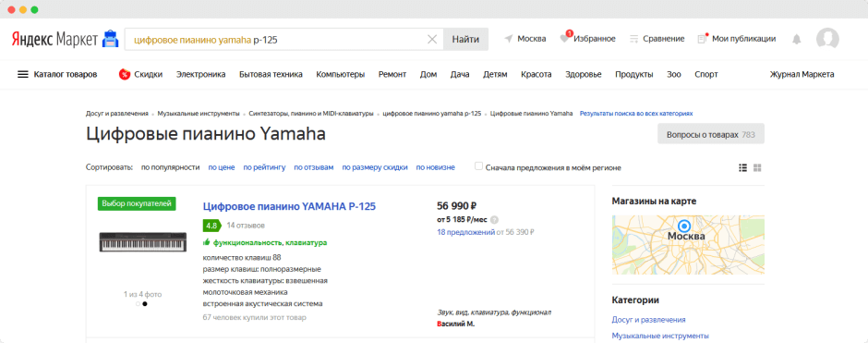Clear the search field with the X icon

(432, 39)
